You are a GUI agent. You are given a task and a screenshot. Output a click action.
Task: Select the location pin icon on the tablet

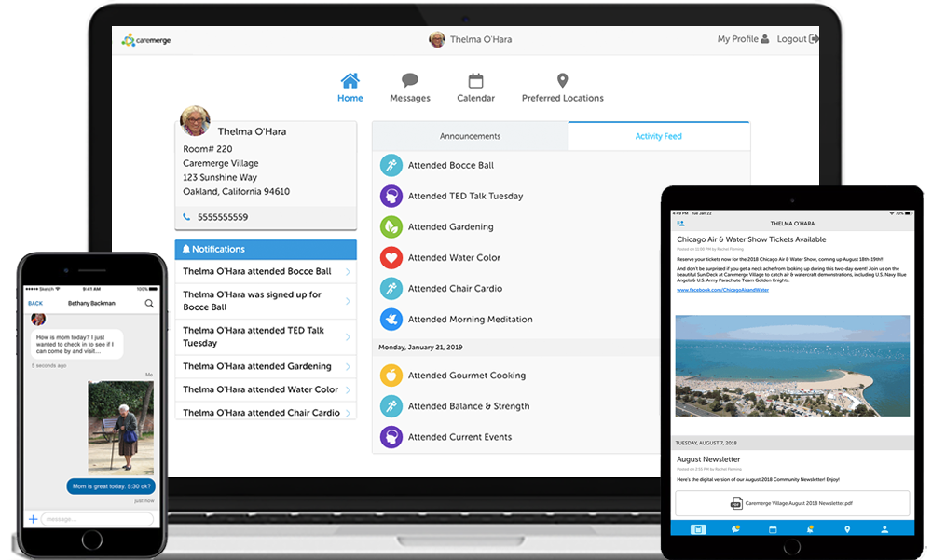(x=847, y=528)
